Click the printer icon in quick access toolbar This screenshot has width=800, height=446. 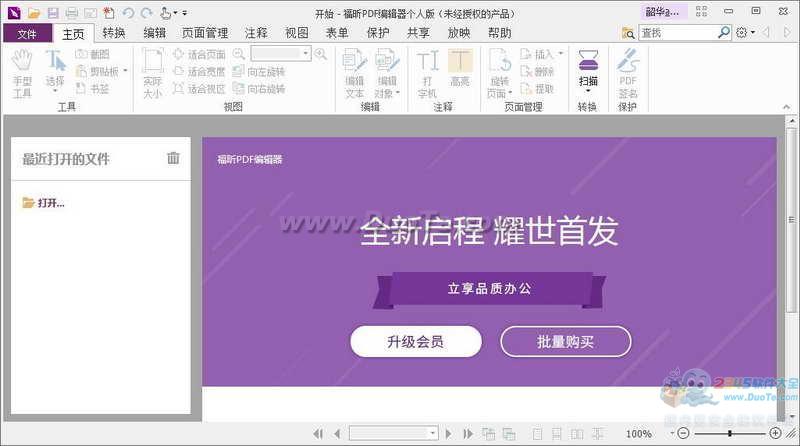(71, 13)
